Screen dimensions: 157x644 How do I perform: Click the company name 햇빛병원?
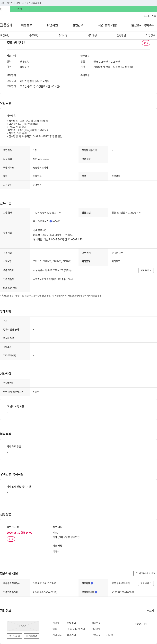(71, 623)
